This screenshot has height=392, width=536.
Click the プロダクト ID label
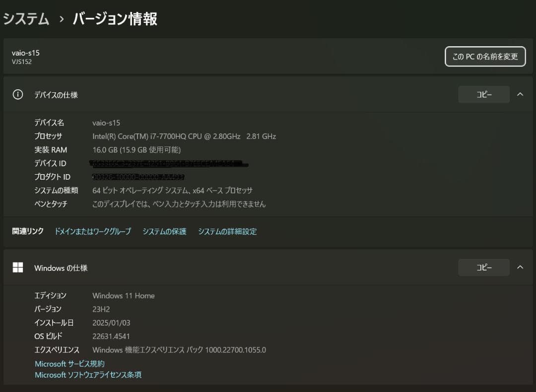point(52,177)
